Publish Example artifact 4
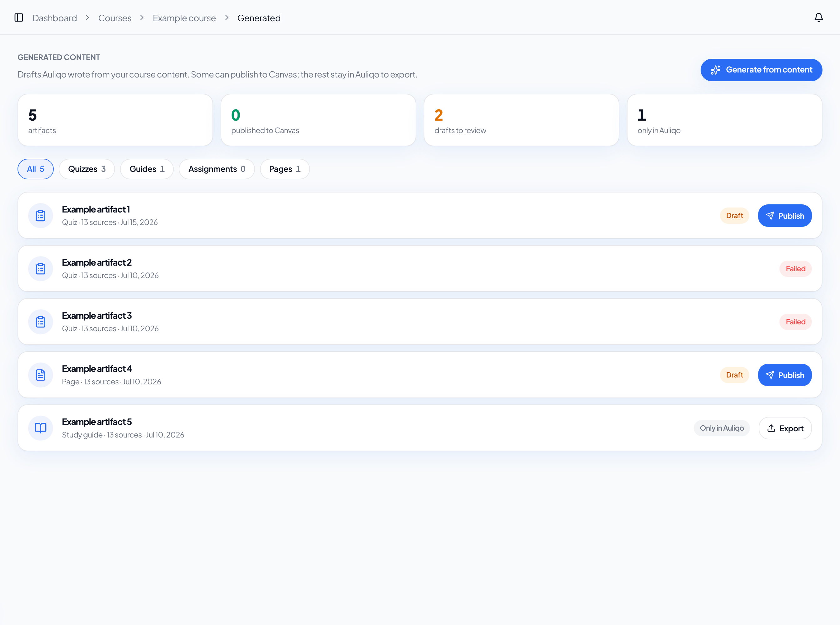The height and width of the screenshot is (625, 840). click(785, 375)
